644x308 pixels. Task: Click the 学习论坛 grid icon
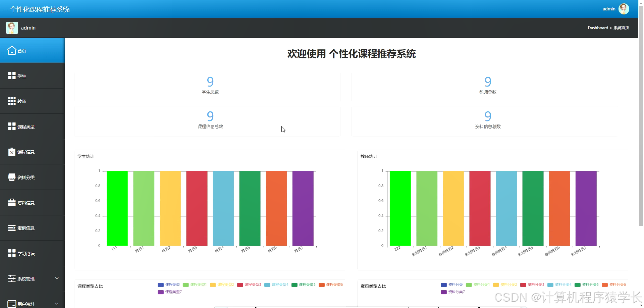[x=12, y=253]
